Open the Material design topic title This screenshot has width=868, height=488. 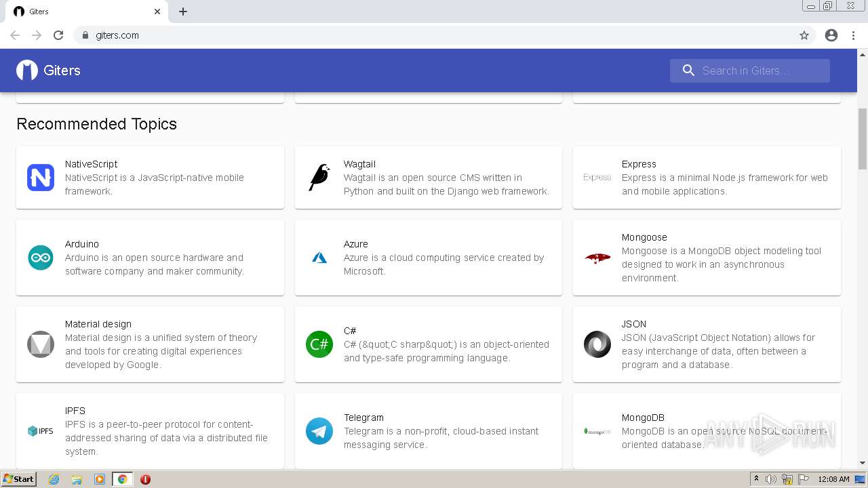[x=98, y=324]
